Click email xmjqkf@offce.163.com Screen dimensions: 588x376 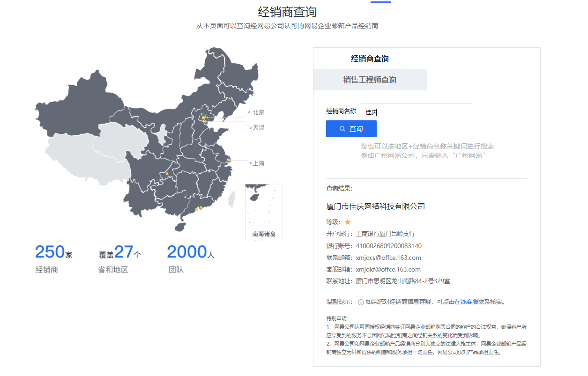[x=388, y=269]
